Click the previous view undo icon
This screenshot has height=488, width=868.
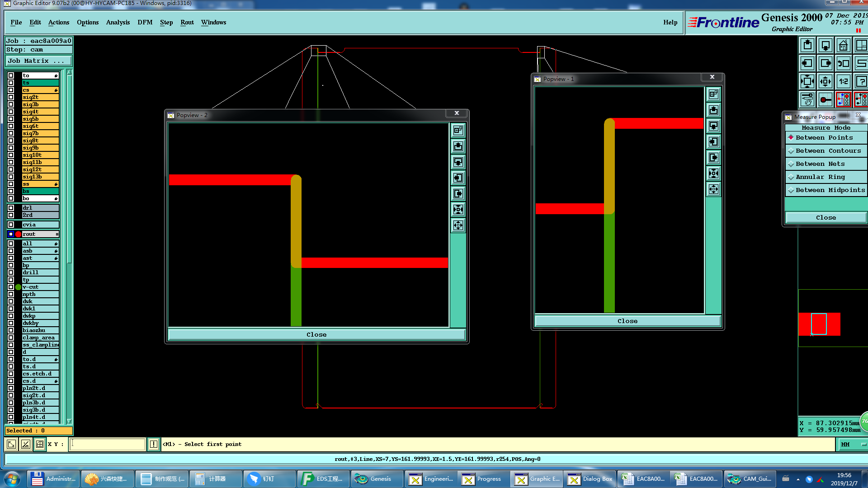point(843,64)
